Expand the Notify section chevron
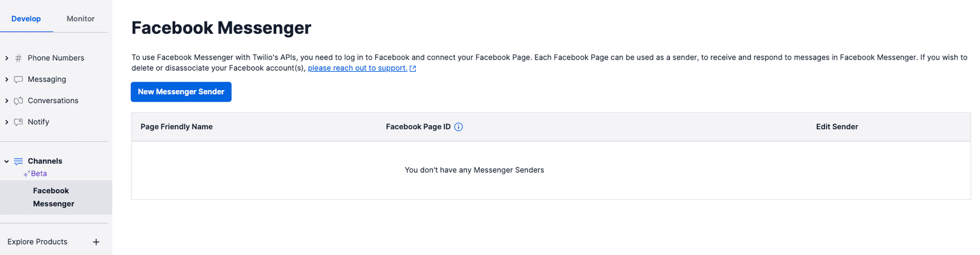The image size is (980, 255). point(7,122)
